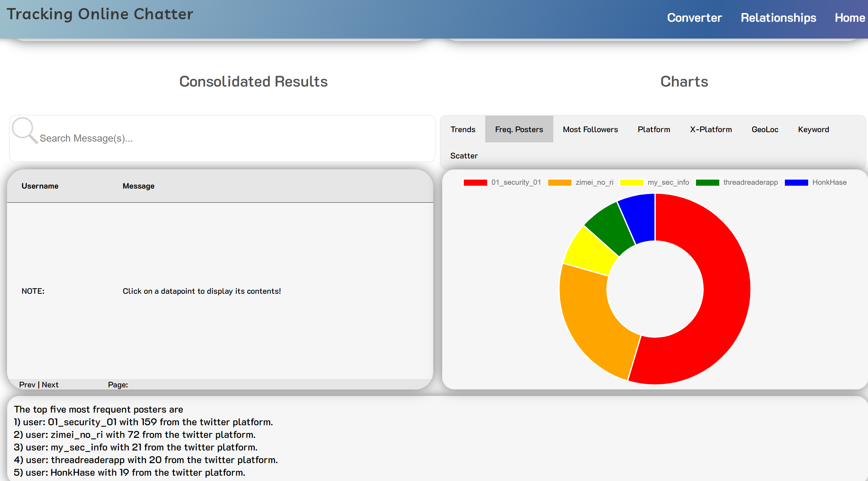Switch to the GeoLoc tab

pos(765,129)
